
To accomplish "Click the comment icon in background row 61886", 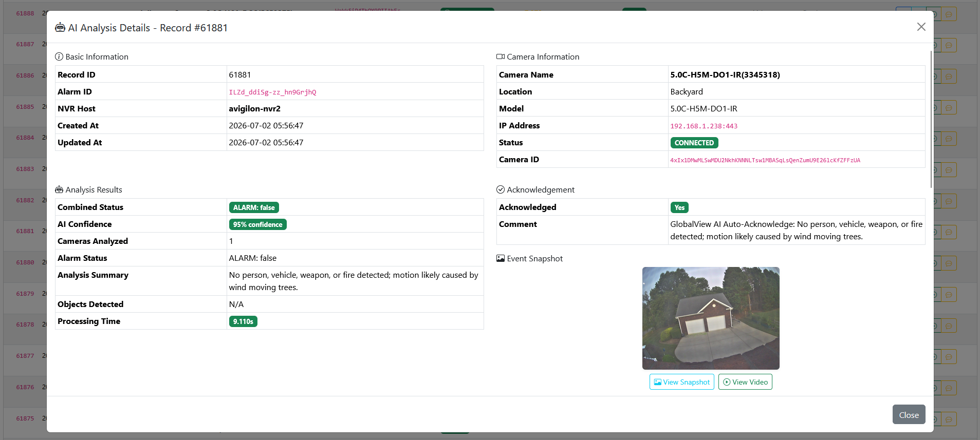I will 949,76.
